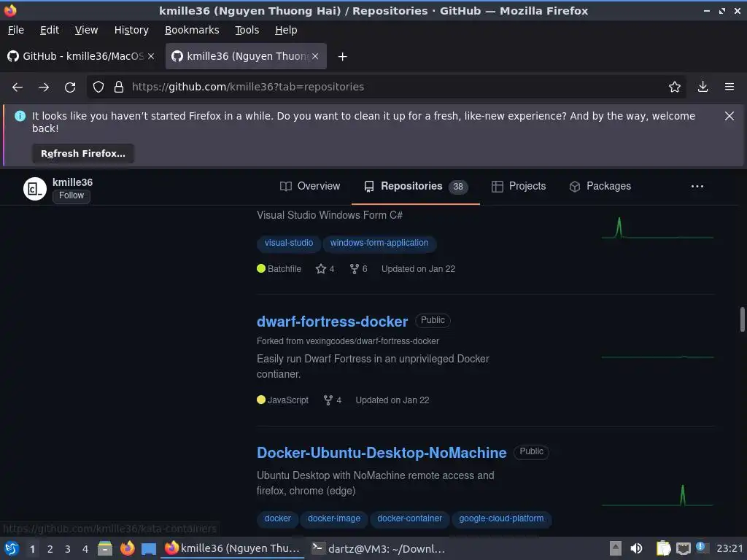Switch to the Projects profile tab
The image size is (747, 560).
(x=519, y=186)
